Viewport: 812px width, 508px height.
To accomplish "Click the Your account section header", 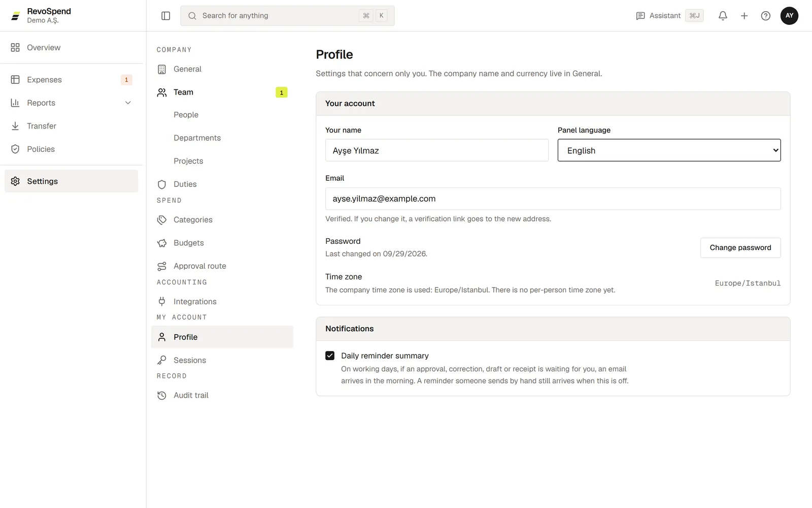I will [x=553, y=104].
